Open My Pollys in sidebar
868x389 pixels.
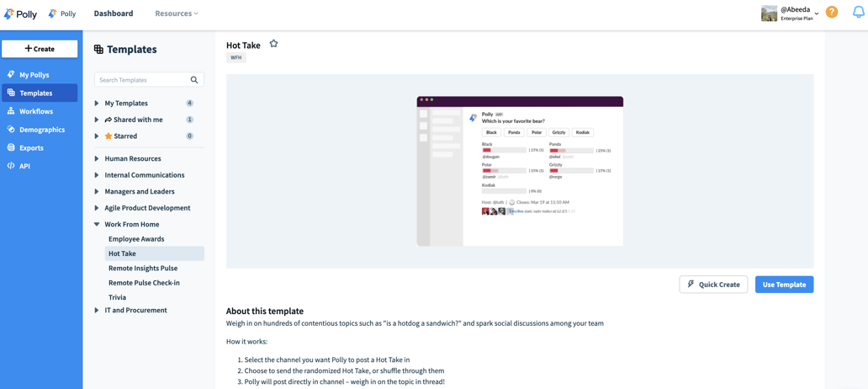(x=34, y=75)
